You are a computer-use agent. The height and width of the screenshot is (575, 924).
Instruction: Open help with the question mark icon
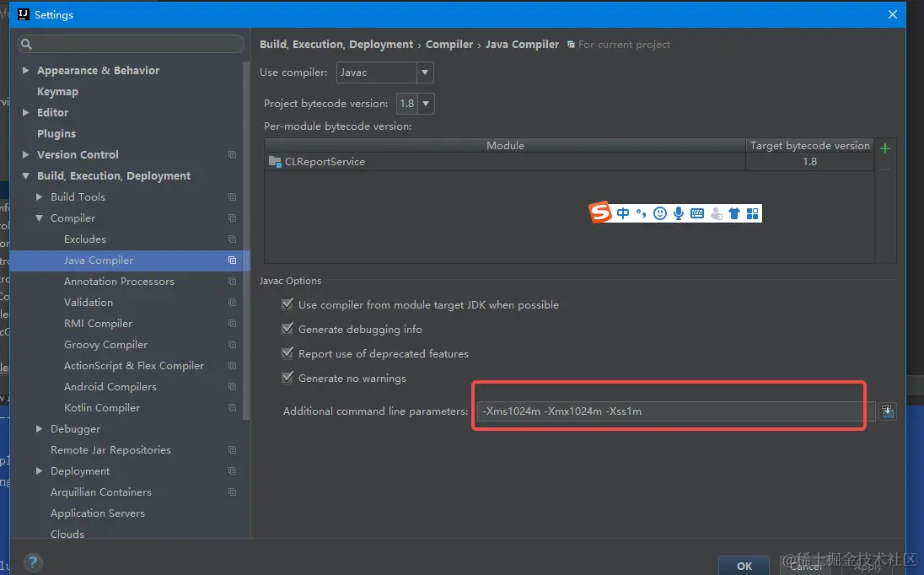point(33,562)
